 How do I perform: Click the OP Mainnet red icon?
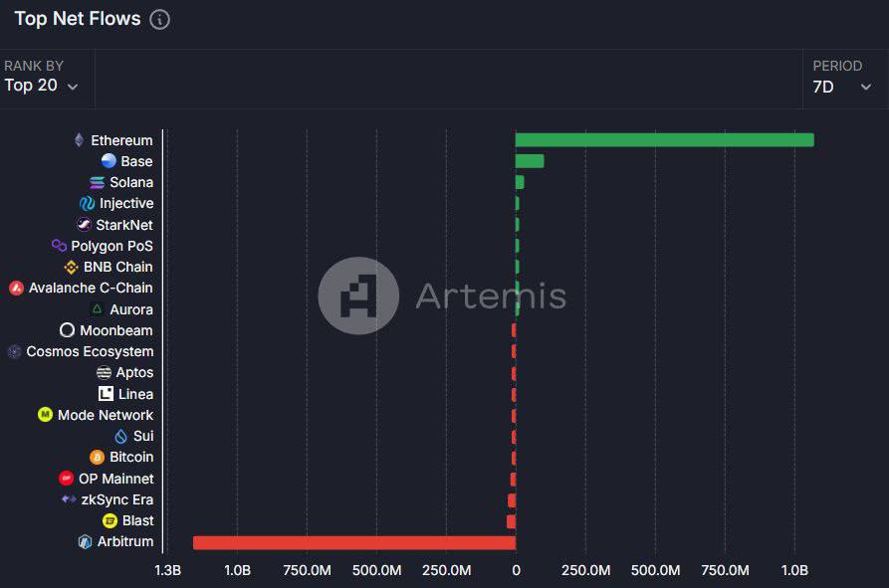(x=67, y=479)
